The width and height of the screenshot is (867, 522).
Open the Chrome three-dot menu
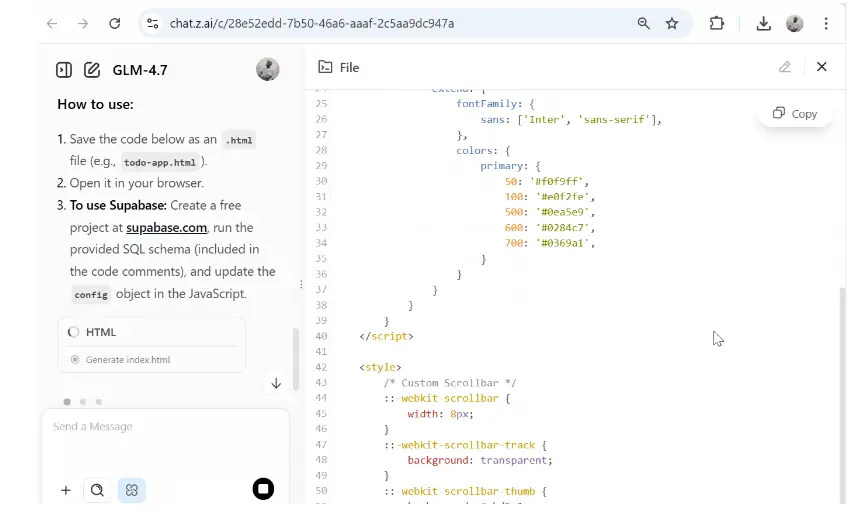[x=826, y=23]
